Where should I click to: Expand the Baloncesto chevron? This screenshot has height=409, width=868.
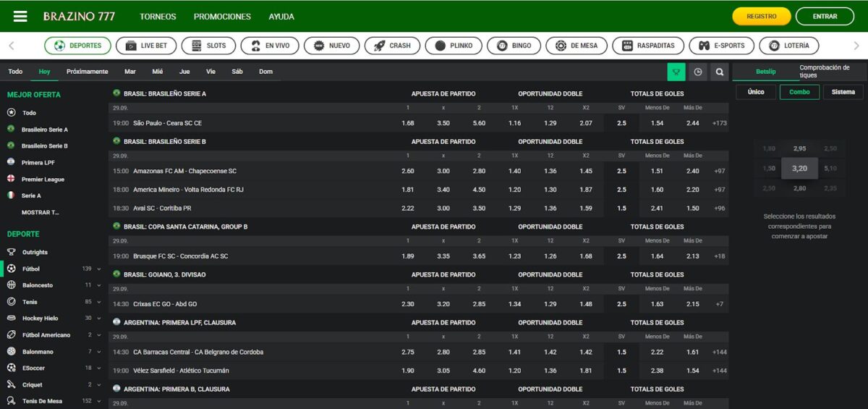(99, 285)
